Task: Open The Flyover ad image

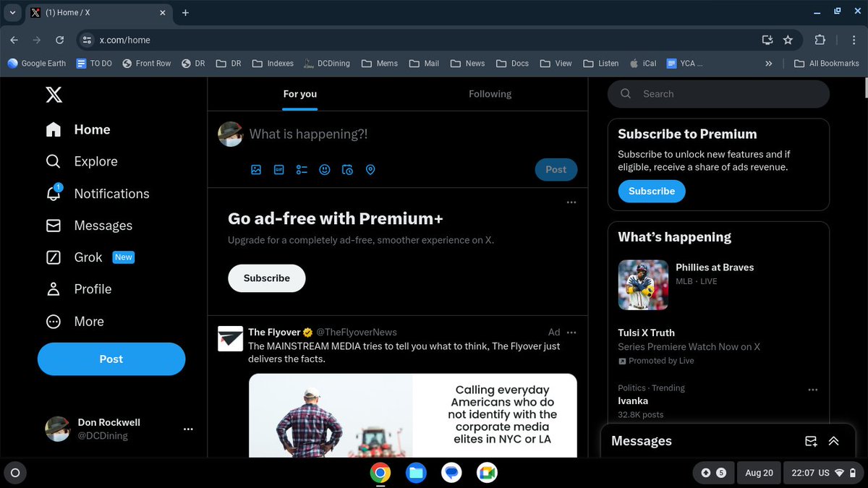Action: pos(413,415)
